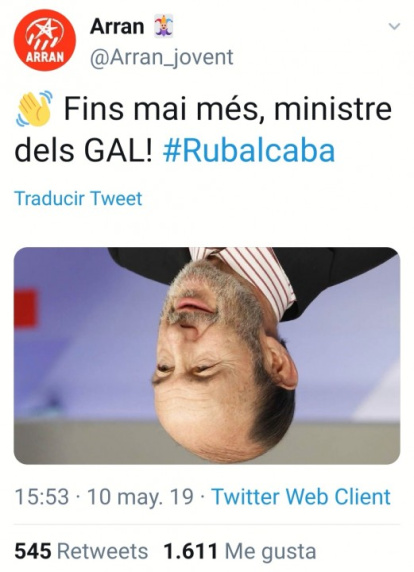414x572 pixels.
Task: Click Traducir Tweet link
Action: click(78, 198)
